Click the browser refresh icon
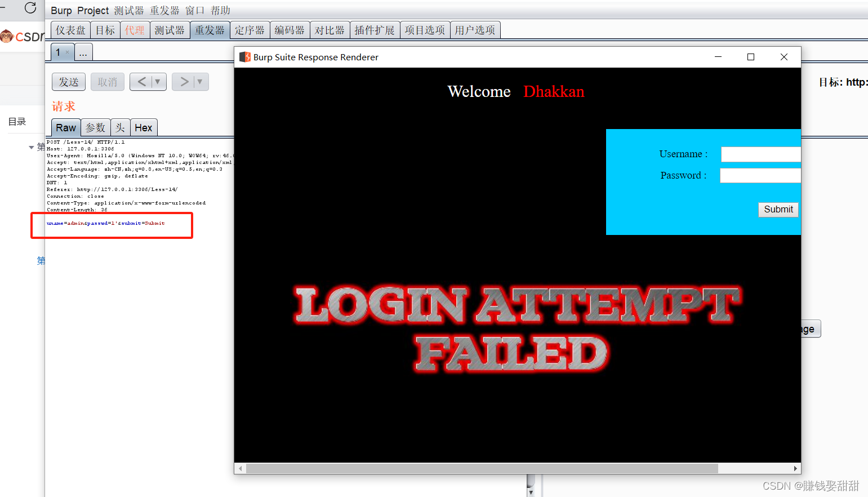Image resolution: width=868 pixels, height=497 pixels. pyautogui.click(x=30, y=8)
